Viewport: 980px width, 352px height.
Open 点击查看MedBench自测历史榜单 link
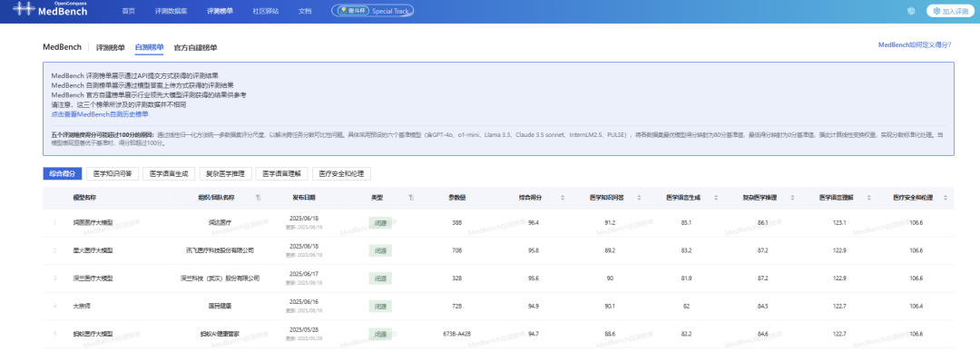click(x=100, y=114)
